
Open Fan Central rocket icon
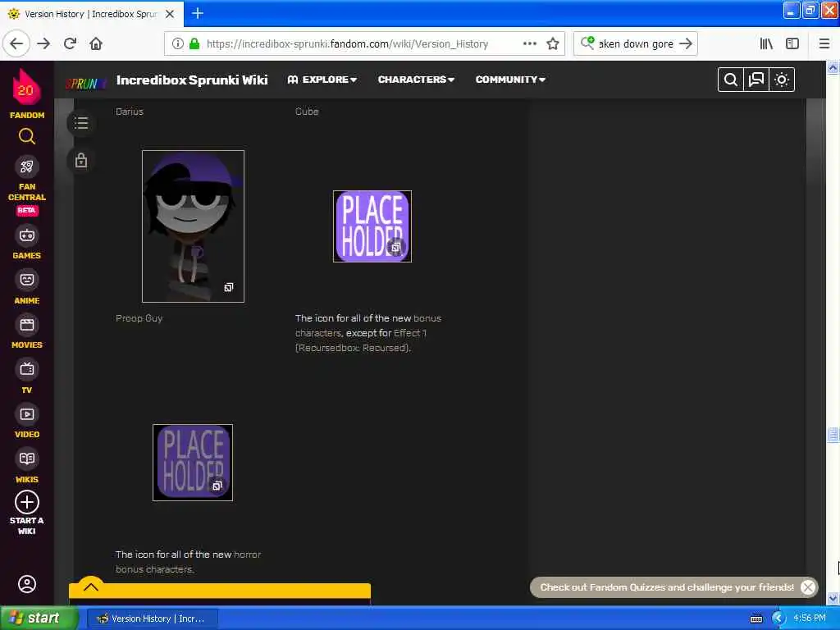tap(27, 167)
